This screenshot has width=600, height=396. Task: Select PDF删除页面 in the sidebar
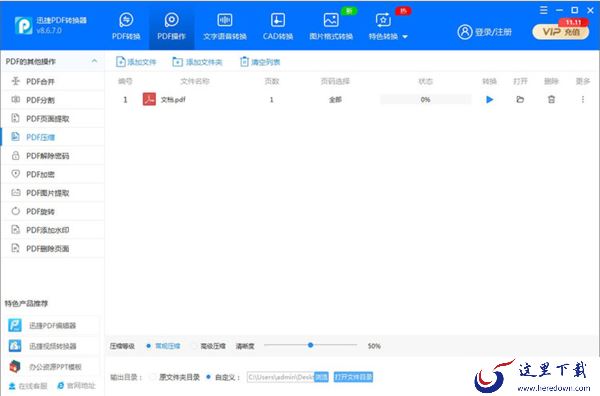click(x=53, y=248)
